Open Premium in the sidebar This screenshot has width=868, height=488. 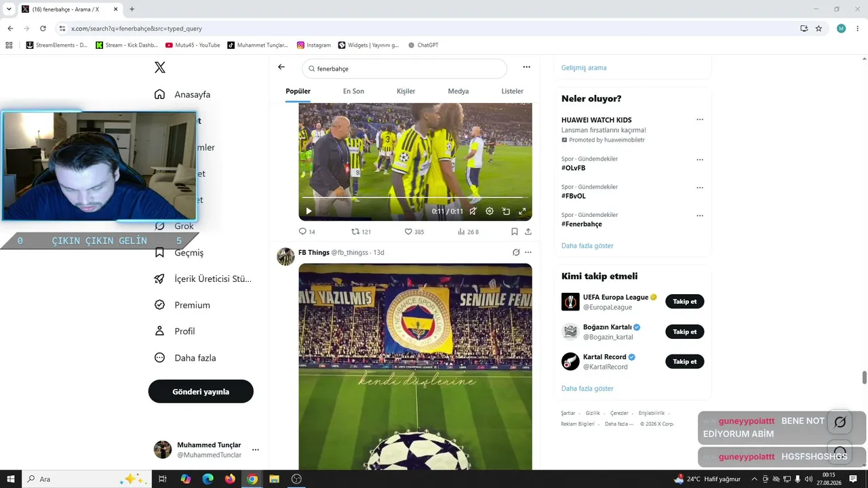(183, 305)
